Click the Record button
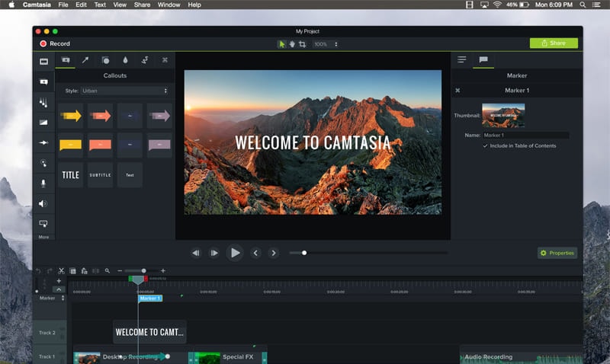Viewport: 610px width, 364px height. pos(55,43)
